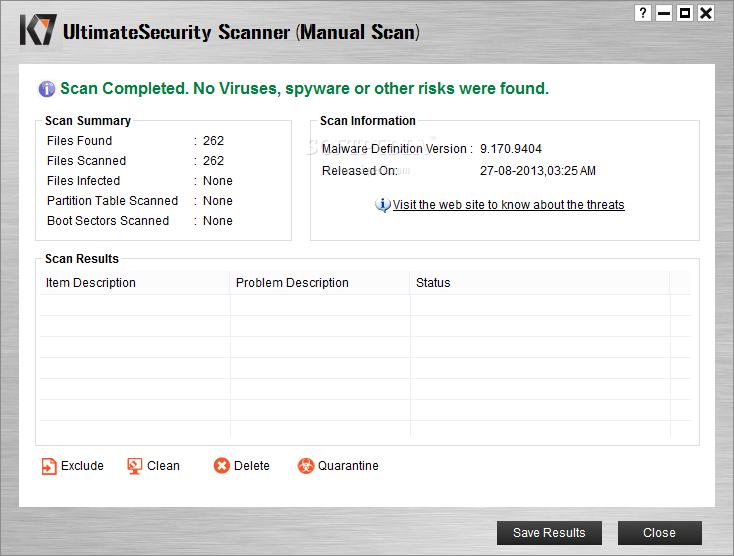Open help with the question mark button
The height and width of the screenshot is (556, 734).
click(642, 13)
